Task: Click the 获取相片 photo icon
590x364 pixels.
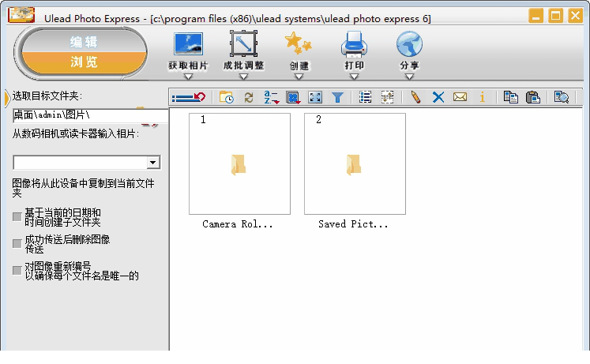Action: pos(188,44)
